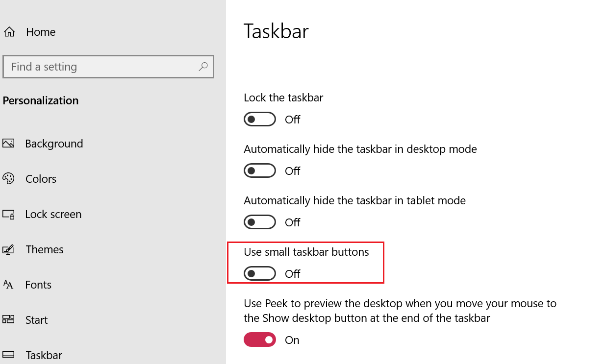Select the Taskbar sidebar icon
Image resolution: width=606 pixels, height=364 pixels.
click(8, 355)
